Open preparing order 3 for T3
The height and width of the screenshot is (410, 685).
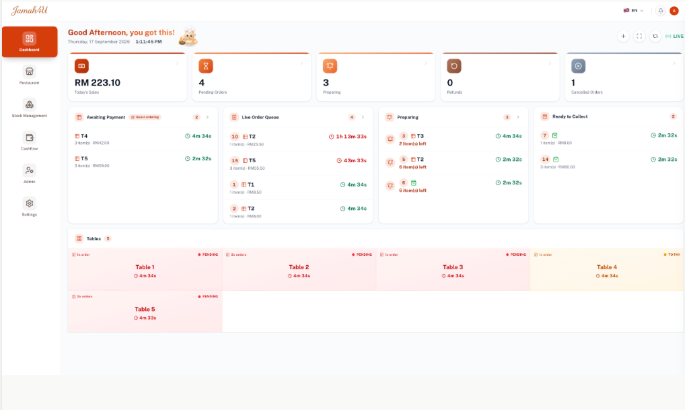453,139
